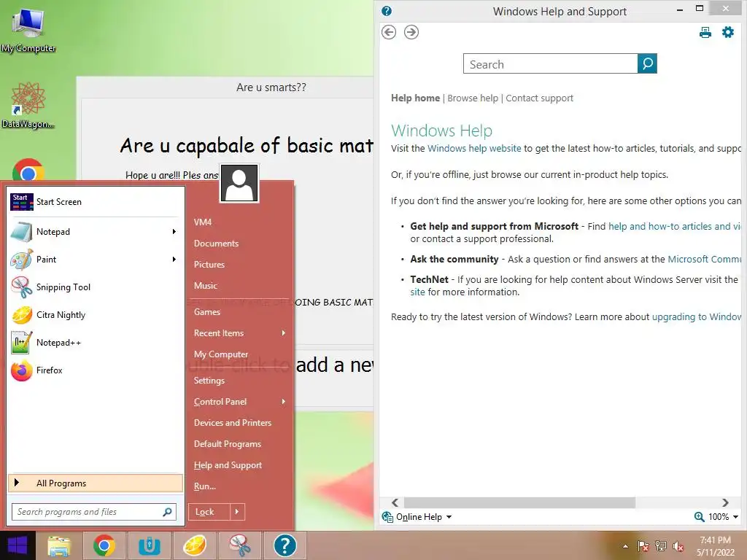Viewport: 747px width, 560px height.
Task: Show hidden tray icons arrow
Action: click(x=625, y=546)
